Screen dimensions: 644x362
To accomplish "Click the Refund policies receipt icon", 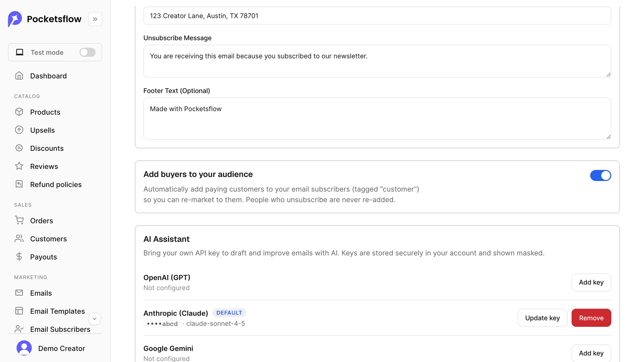I will click(x=19, y=184).
